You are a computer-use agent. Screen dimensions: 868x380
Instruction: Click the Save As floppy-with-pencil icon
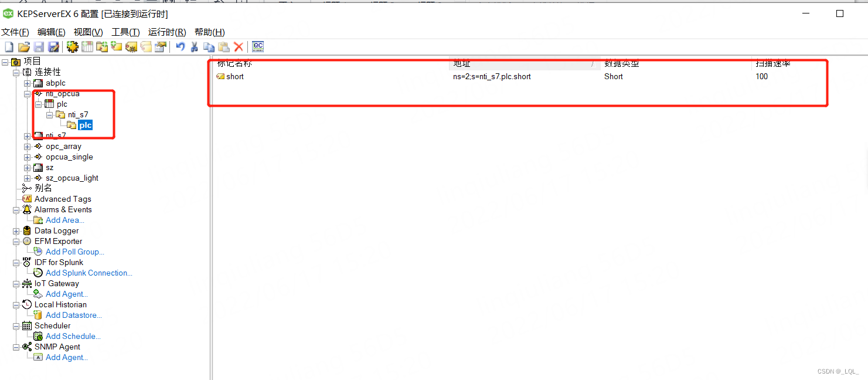pyautogui.click(x=53, y=47)
